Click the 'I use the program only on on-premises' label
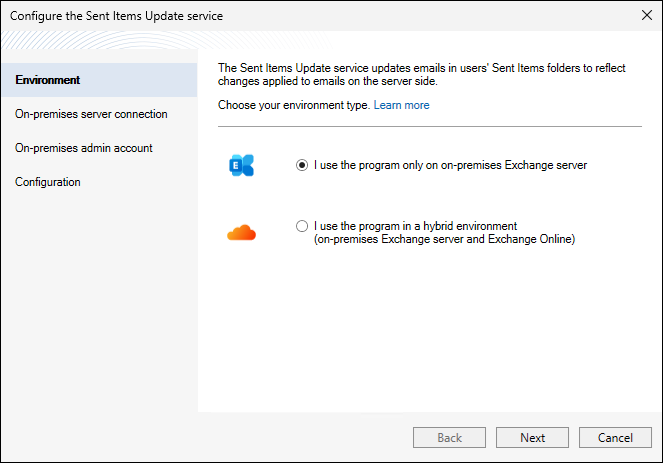This screenshot has width=663, height=463. tap(450, 166)
